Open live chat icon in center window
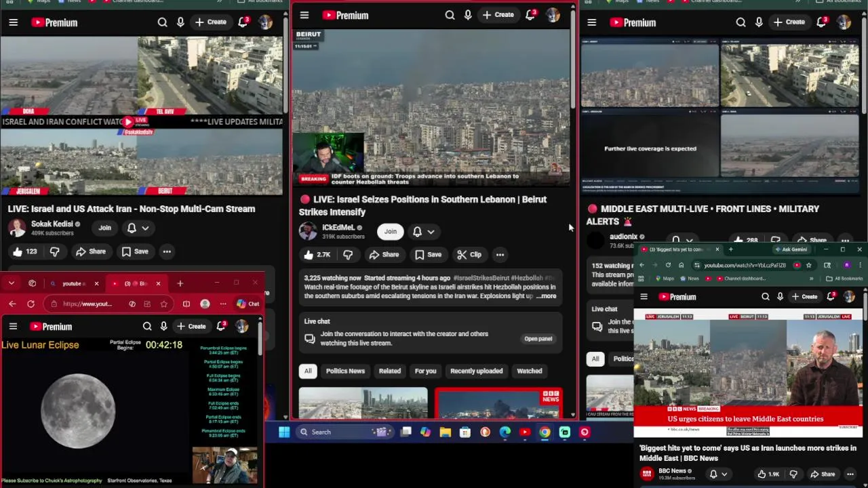The height and width of the screenshot is (488, 868). pos(309,338)
